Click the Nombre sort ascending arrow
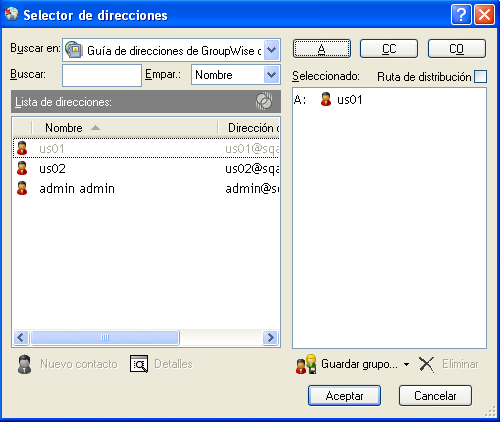Screen dimensions: 500x422 pyautogui.click(x=95, y=128)
